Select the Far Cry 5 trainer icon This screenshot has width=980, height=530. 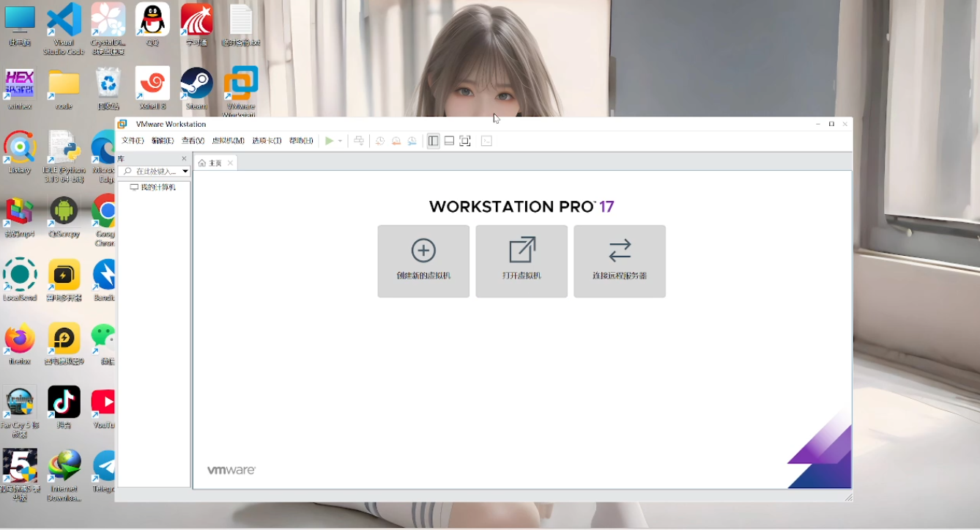[20, 411]
